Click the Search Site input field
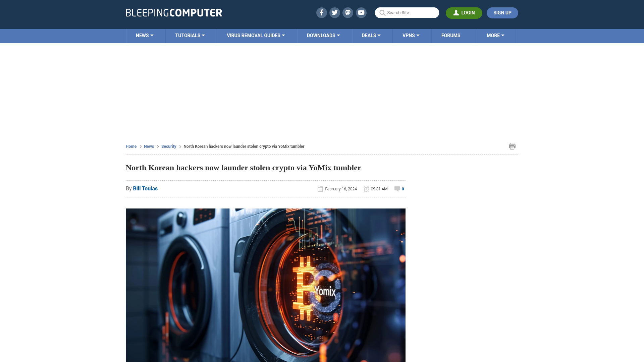 pyautogui.click(x=407, y=12)
